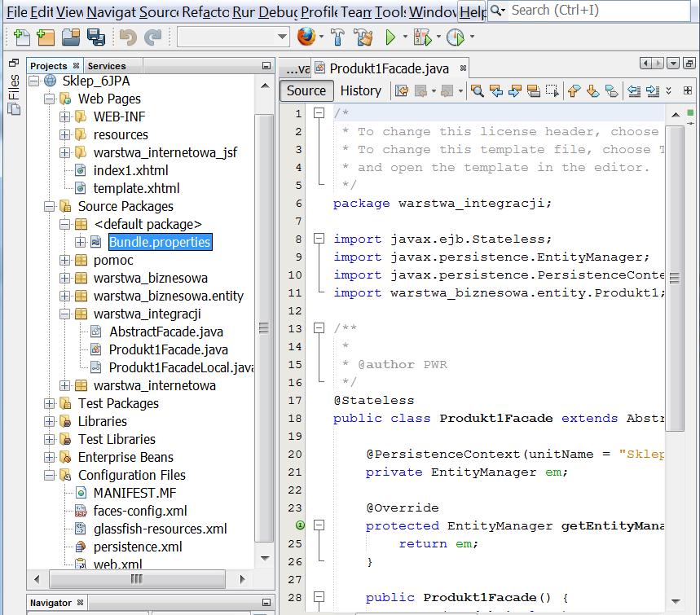Click the Debug Project icon
The image size is (700, 615).
(423, 37)
